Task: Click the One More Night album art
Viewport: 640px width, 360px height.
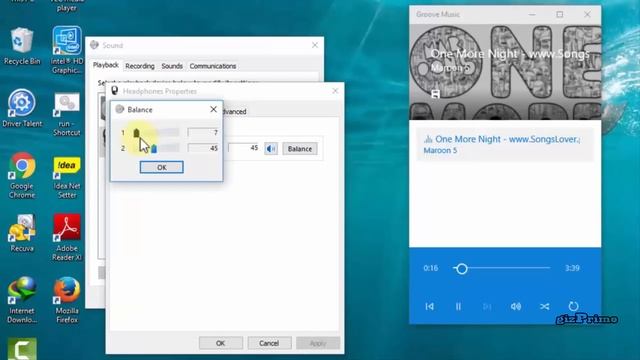Action: coord(505,72)
